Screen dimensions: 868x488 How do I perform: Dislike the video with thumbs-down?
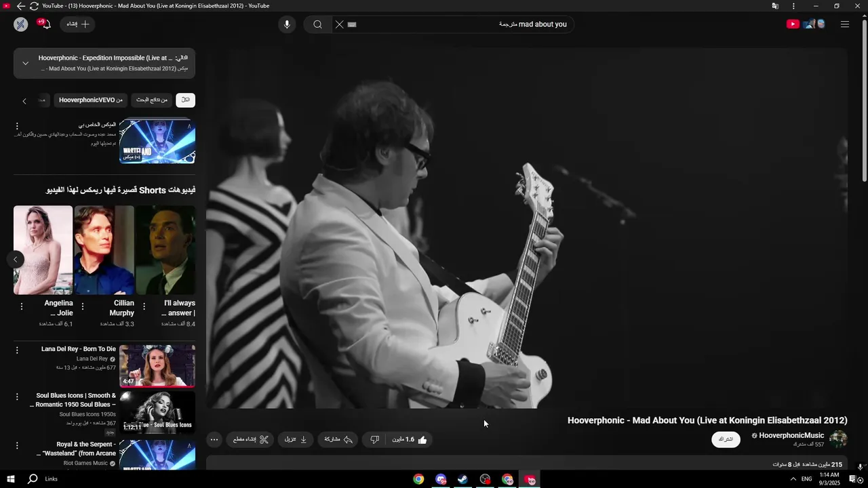[375, 440]
